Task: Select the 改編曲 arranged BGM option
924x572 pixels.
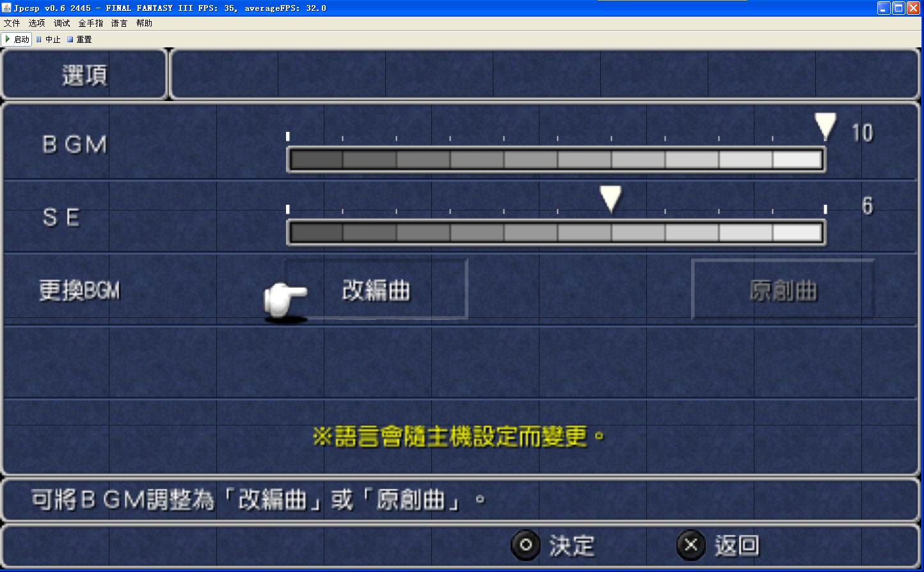Action: pos(376,290)
